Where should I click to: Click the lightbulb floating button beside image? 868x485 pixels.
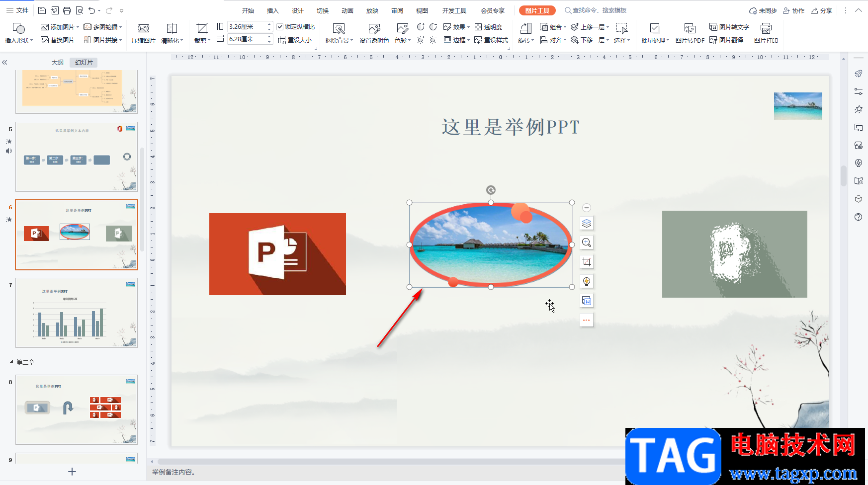click(587, 281)
